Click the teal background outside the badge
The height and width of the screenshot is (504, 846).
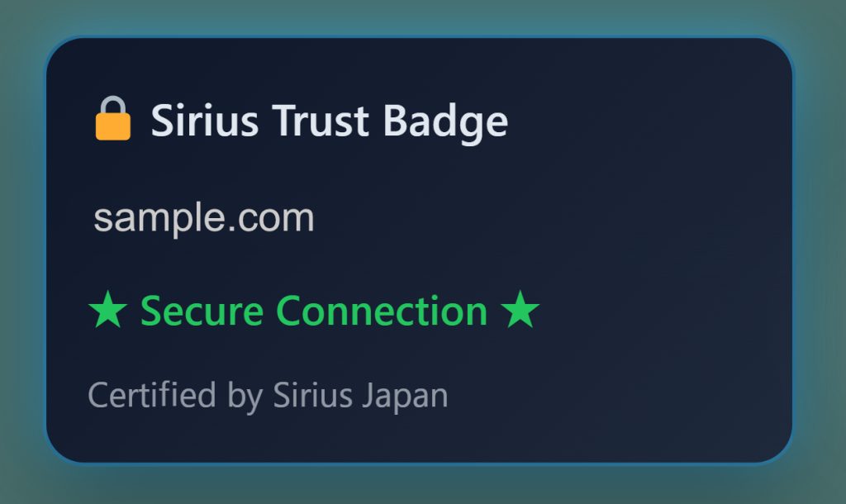click(421, 17)
